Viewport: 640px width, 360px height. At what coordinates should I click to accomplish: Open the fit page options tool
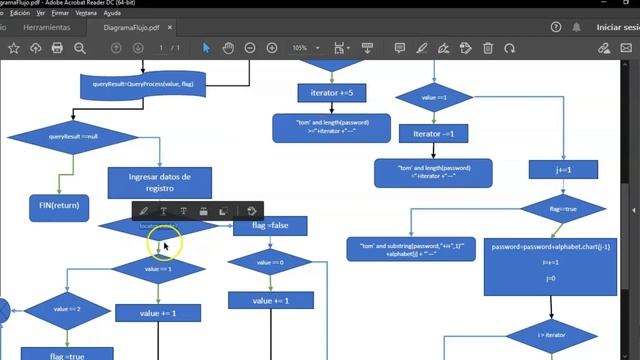click(341, 48)
